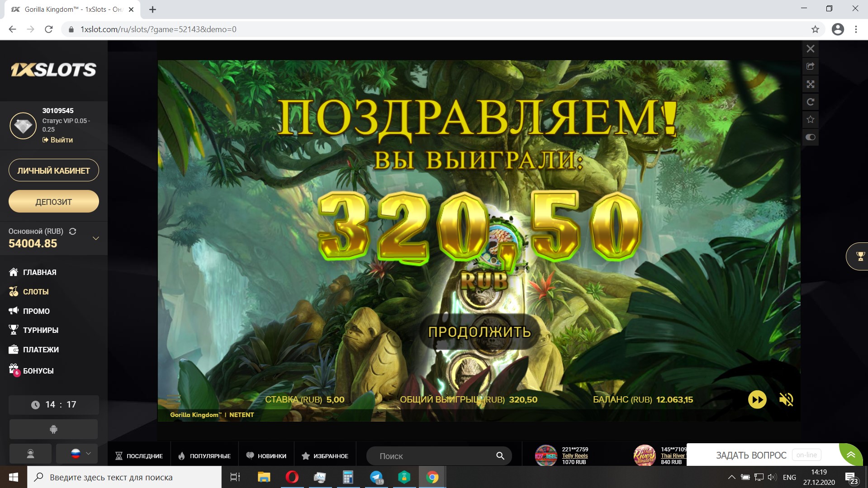868x488 pixels.
Task: Expand the chat panel with green arrow
Action: pyautogui.click(x=851, y=455)
